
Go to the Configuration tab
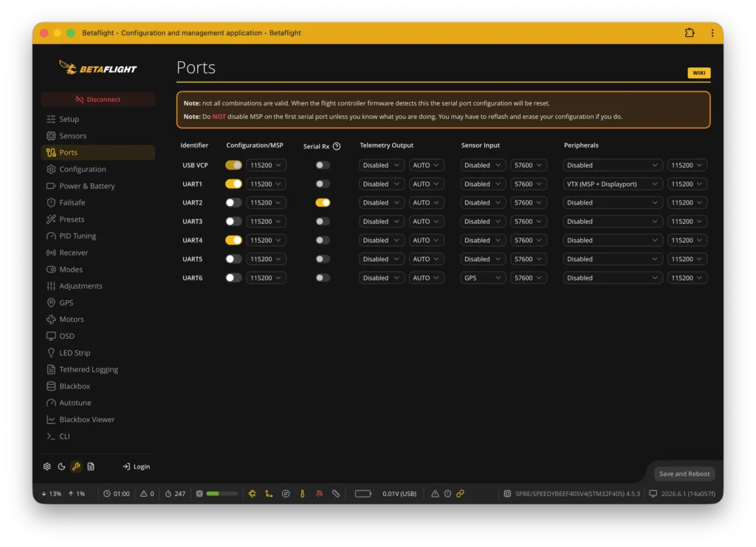coord(98,169)
